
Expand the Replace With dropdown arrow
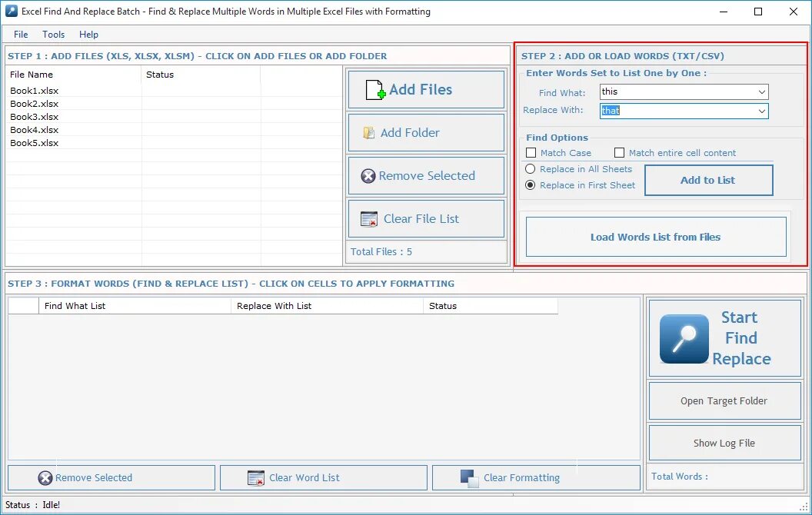pyautogui.click(x=762, y=111)
